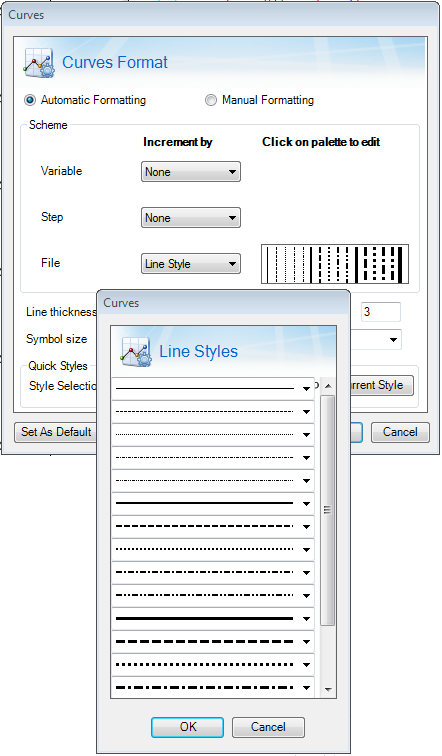Click the scroll down arrow in Line Styles
This screenshot has width=442, height=756.
(x=328, y=690)
